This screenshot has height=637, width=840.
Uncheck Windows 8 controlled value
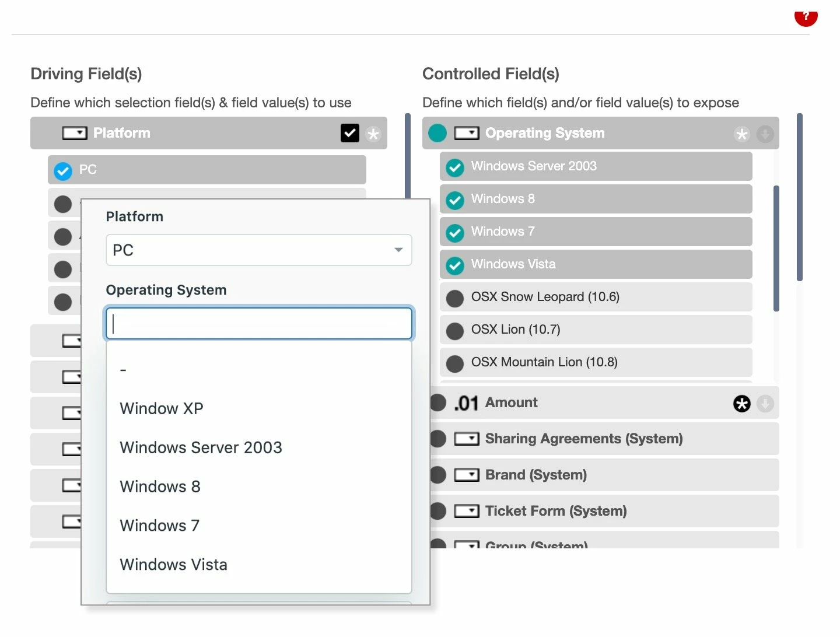click(455, 200)
